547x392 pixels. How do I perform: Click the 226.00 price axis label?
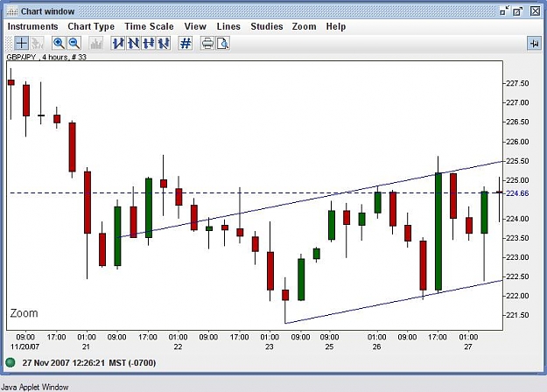517,142
